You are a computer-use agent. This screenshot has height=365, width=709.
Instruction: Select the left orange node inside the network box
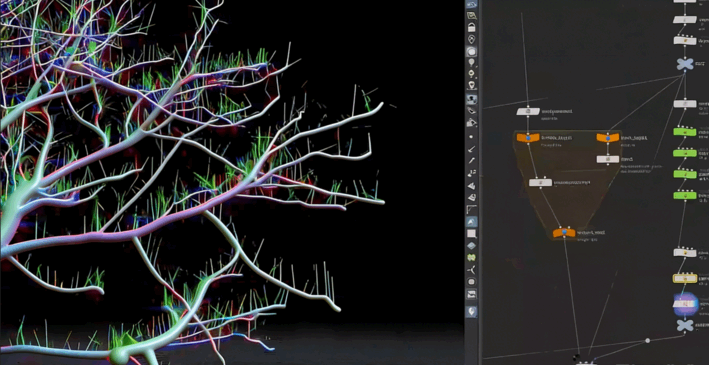528,137
